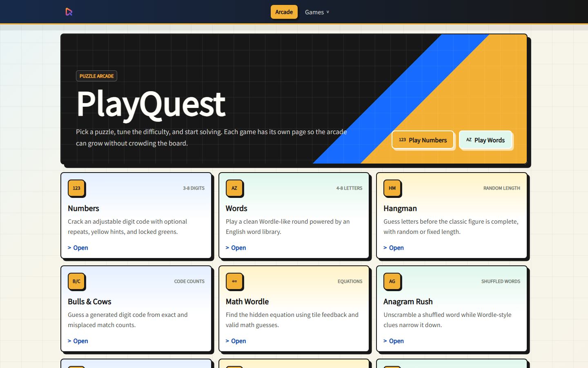Click the Numbers card title

pos(83,208)
